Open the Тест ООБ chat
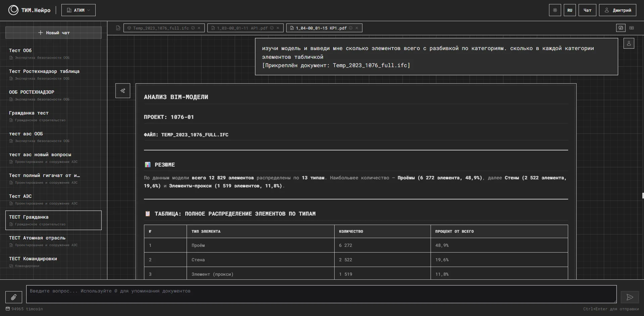The width and height of the screenshot is (644, 316). (53, 54)
